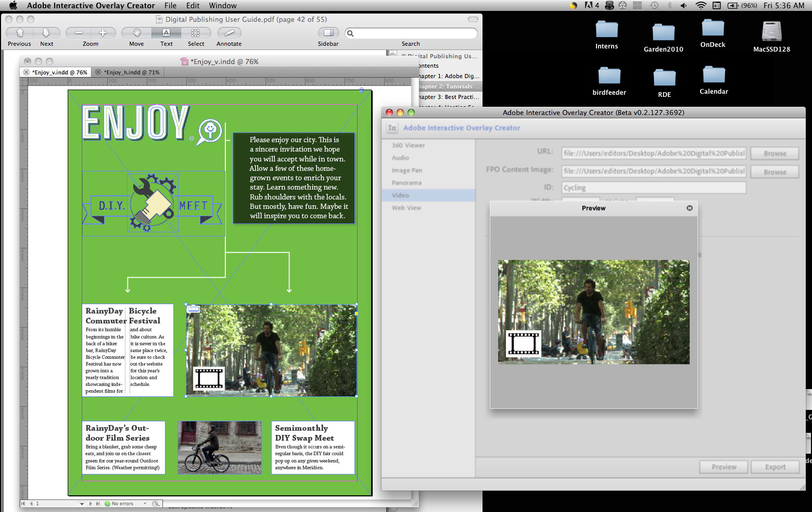812x512 pixels.
Task: Open the preflight No errors menu
Action: point(145,504)
